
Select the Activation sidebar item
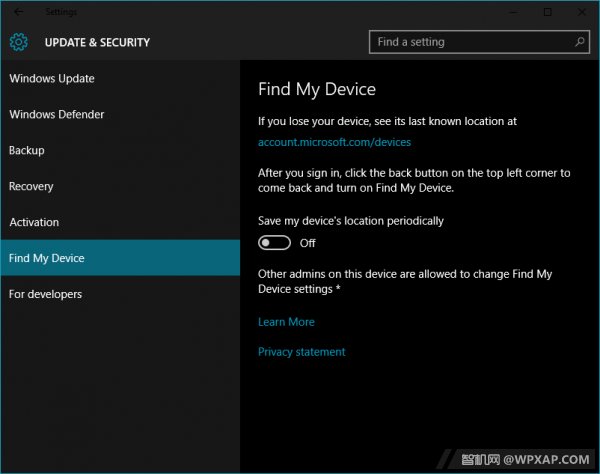click(34, 222)
